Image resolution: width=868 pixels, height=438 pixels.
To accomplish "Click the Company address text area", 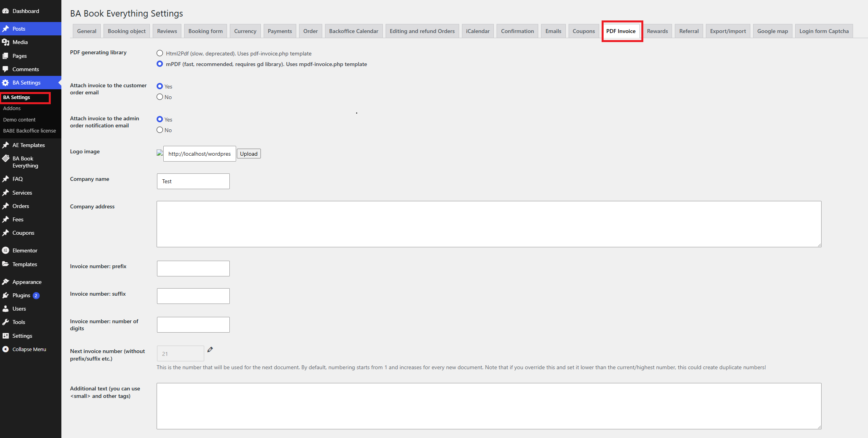I will pos(489,224).
